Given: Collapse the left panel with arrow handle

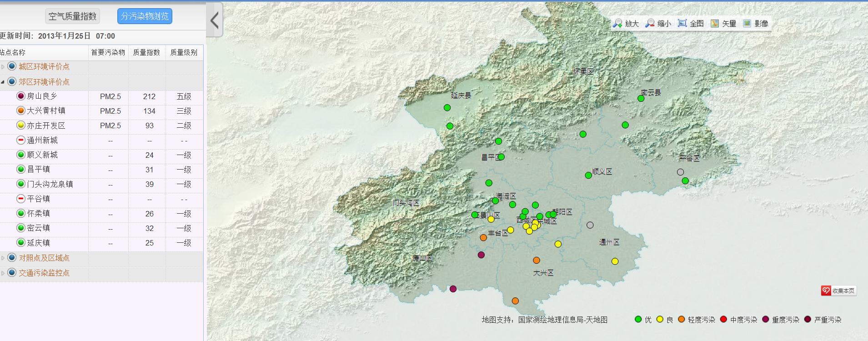Looking at the screenshot, I should click(215, 20).
